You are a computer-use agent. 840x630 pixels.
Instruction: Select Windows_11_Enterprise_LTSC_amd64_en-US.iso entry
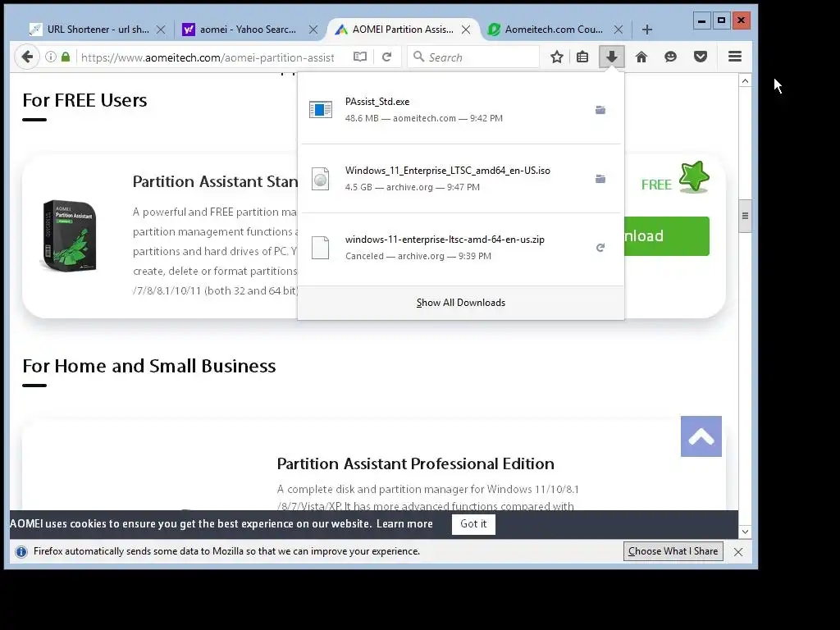pos(461,179)
